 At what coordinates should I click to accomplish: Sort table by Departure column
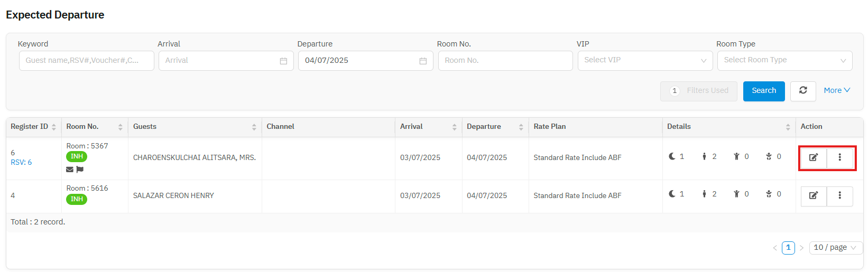(521, 127)
